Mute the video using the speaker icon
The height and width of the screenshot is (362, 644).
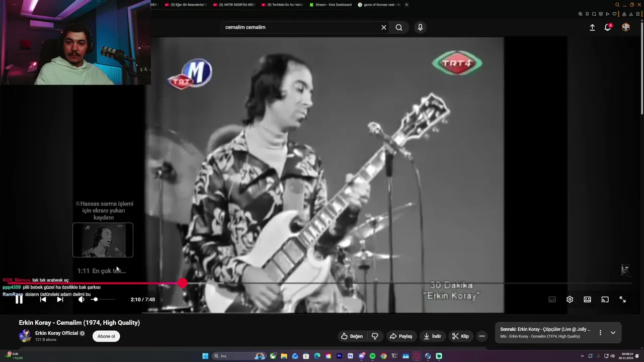coord(81,300)
